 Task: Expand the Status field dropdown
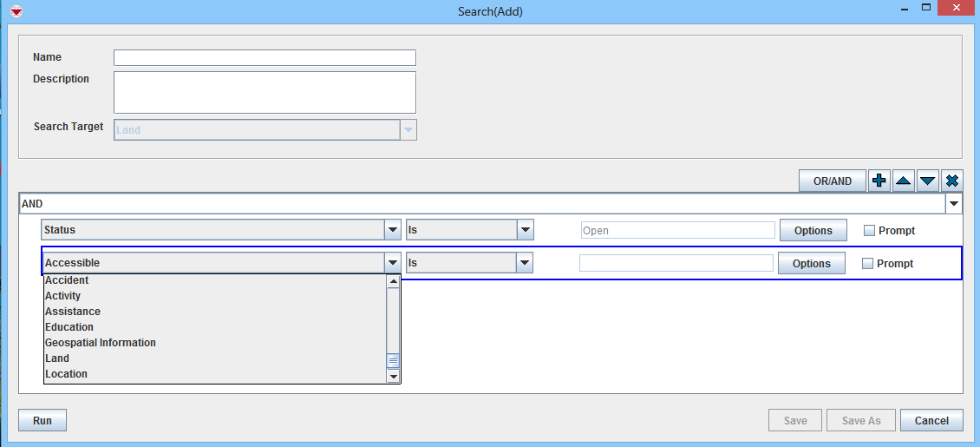click(x=392, y=230)
